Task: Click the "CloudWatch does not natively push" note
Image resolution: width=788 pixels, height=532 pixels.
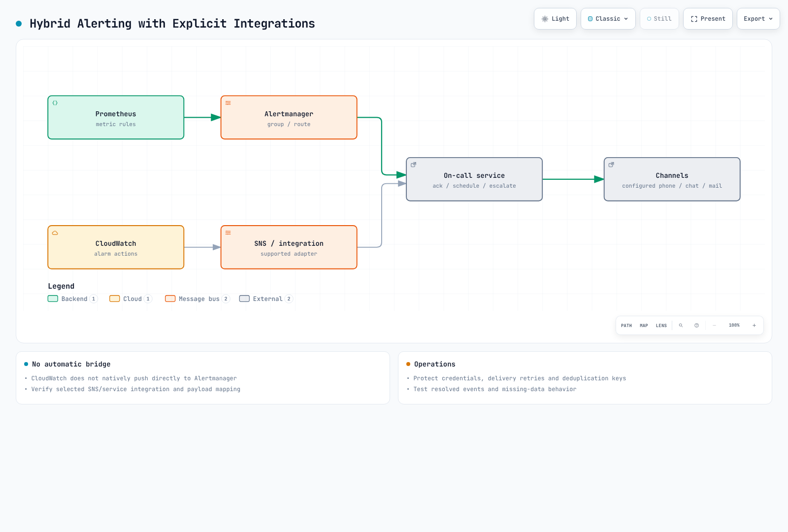Action: [134, 378]
